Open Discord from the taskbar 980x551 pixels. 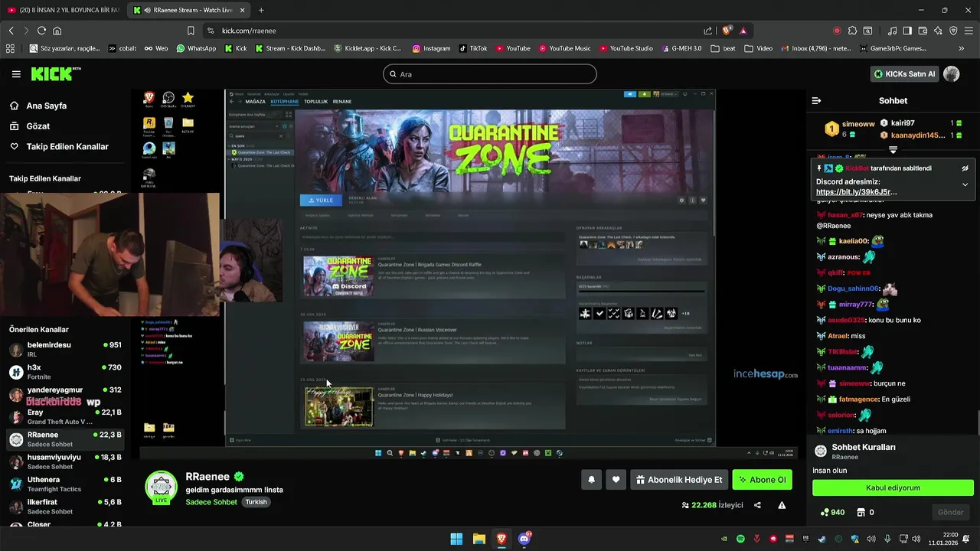(x=524, y=539)
